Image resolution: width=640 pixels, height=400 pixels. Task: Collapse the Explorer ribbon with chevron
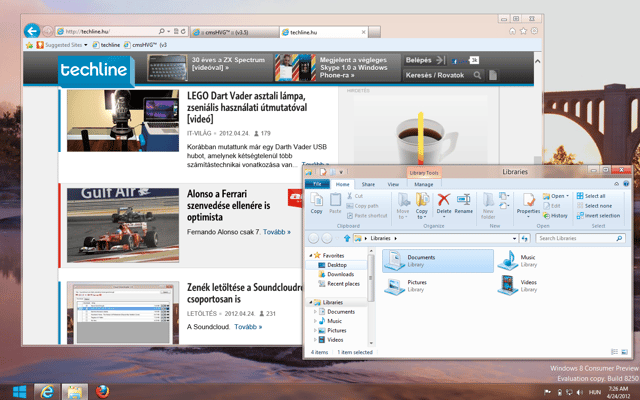pyautogui.click(x=616, y=184)
